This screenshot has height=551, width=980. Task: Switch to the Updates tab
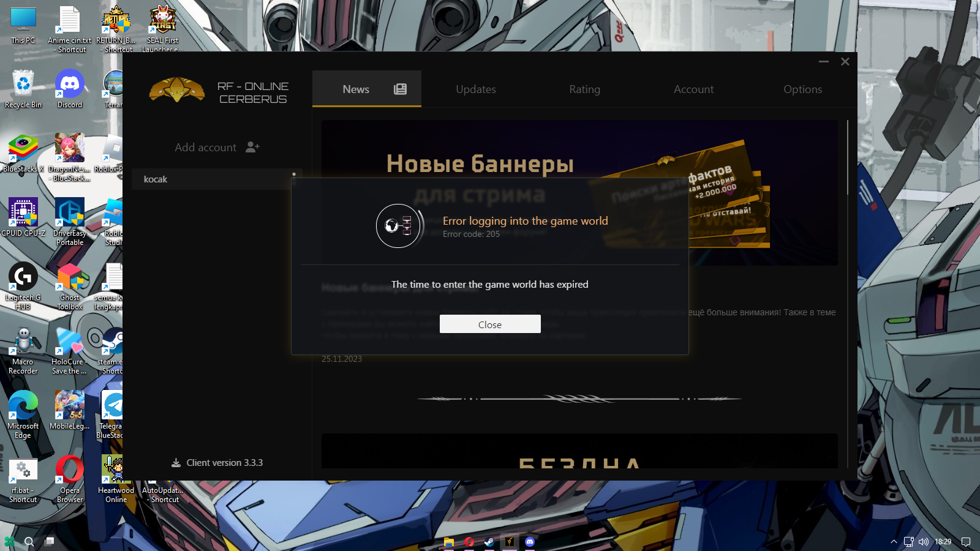[476, 89]
